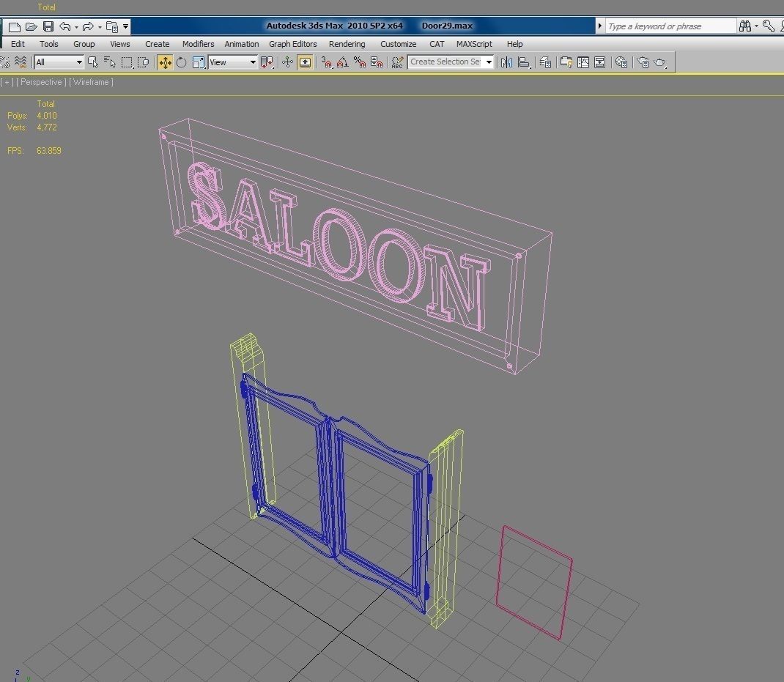Viewport: 784px width, 682px height.
Task: Select the Select Object tool
Action: 93,62
